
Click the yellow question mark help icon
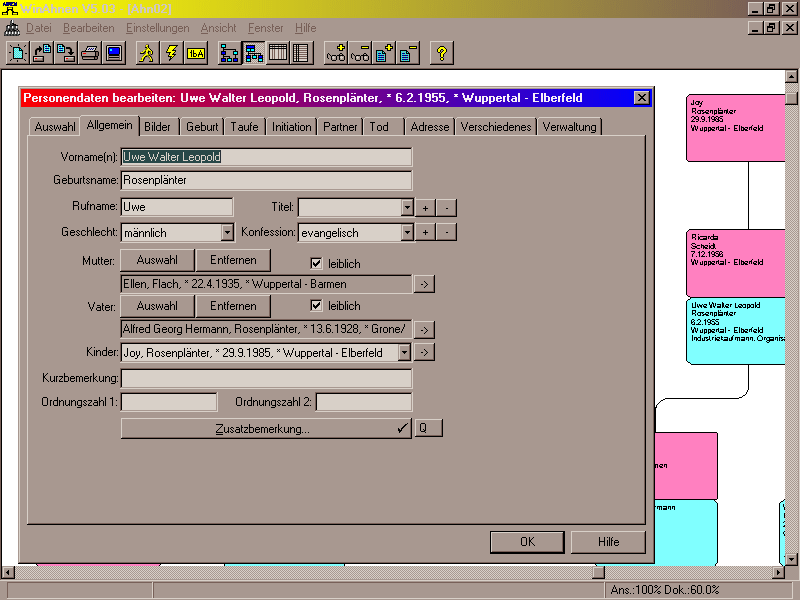(442, 53)
